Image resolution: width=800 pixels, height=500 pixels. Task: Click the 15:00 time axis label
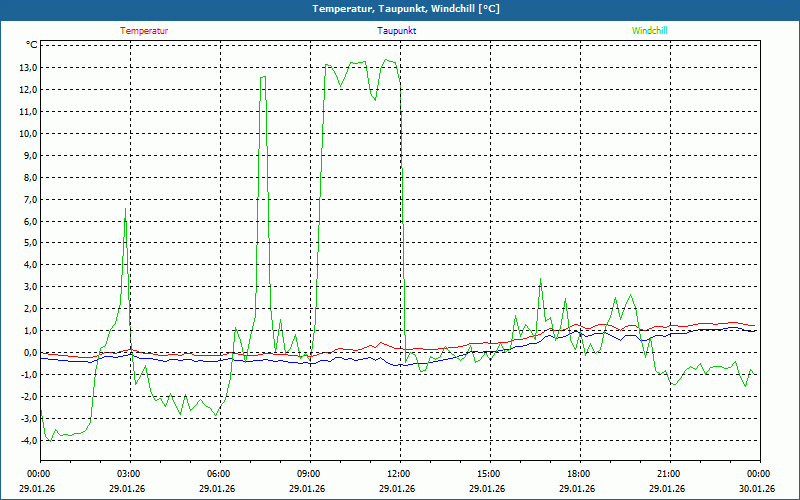point(487,474)
